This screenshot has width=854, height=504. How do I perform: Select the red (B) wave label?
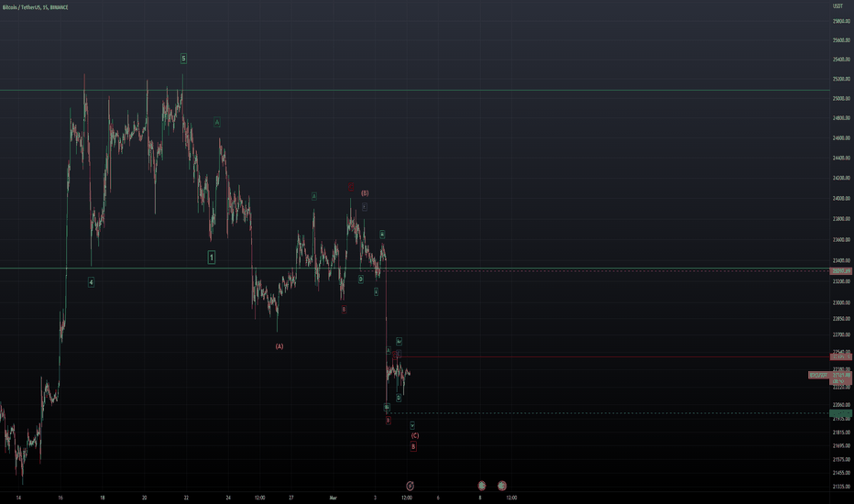pos(365,192)
